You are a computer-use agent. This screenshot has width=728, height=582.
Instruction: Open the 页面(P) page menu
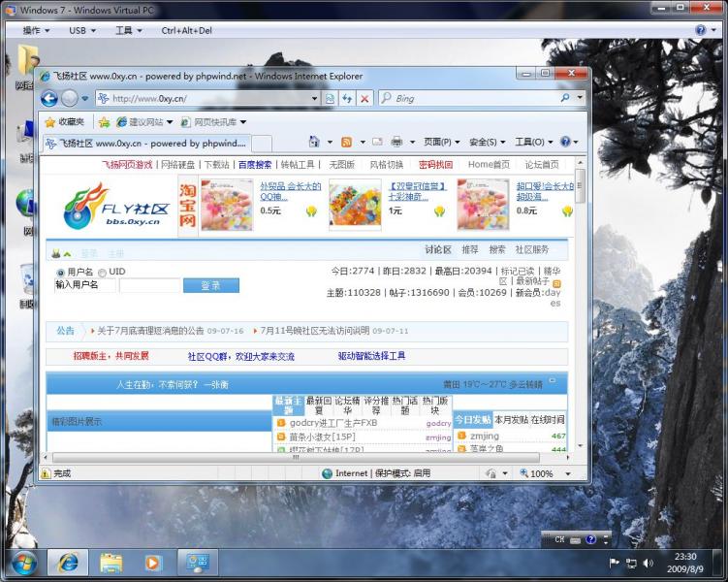click(441, 143)
